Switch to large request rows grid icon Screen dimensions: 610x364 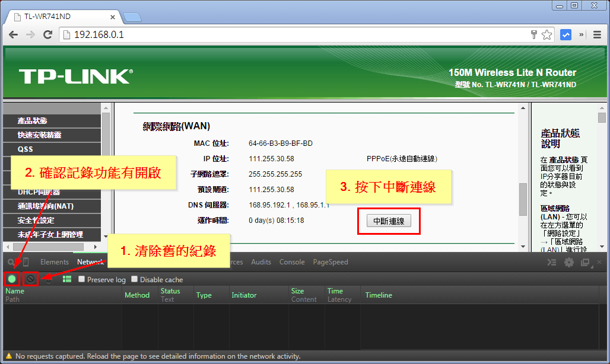click(x=67, y=279)
